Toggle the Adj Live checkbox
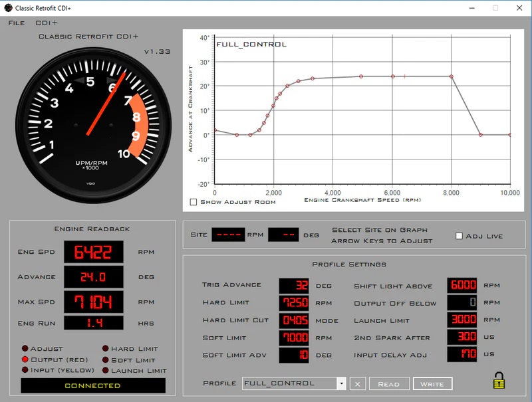Viewport: 532px width, 402px height. pos(460,236)
